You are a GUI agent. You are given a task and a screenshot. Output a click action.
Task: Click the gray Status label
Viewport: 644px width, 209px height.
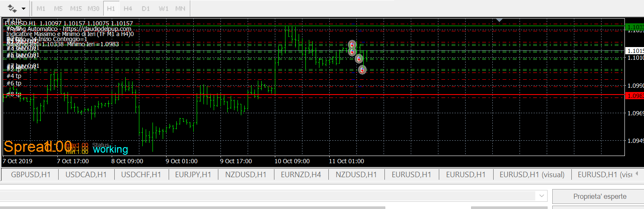coord(101,145)
